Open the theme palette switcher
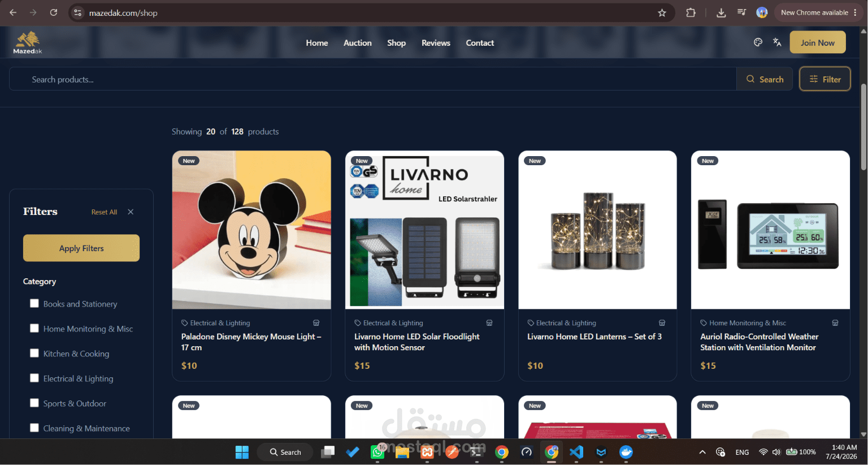The image size is (868, 465). tap(758, 42)
